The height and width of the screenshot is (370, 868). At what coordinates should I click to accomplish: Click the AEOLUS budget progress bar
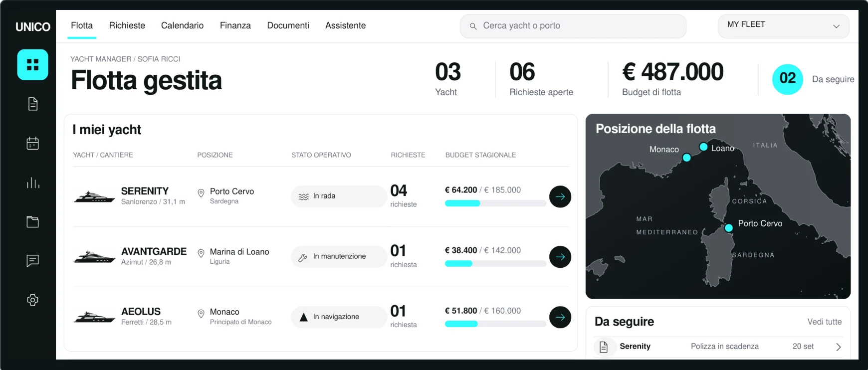495,324
